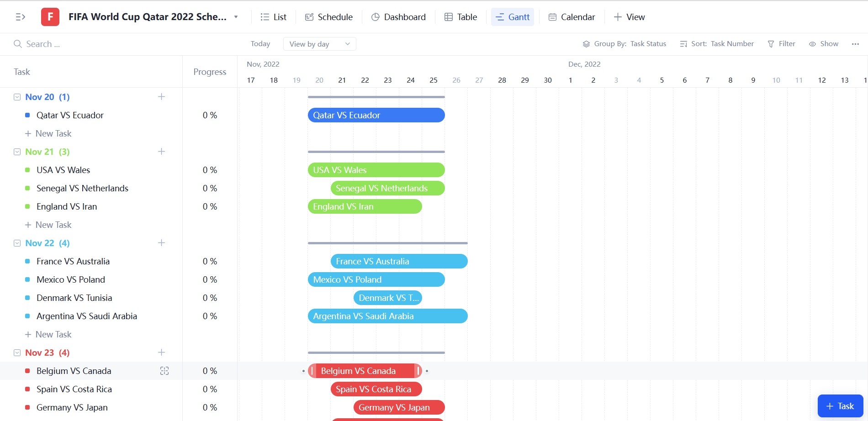
Task: Collapse the Nov 23 group
Action: [17, 353]
